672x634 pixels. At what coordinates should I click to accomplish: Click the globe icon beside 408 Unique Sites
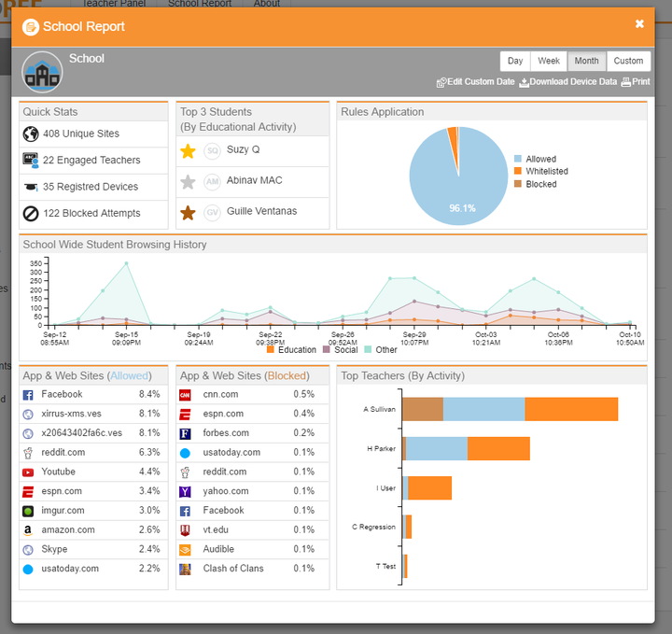[x=30, y=134]
